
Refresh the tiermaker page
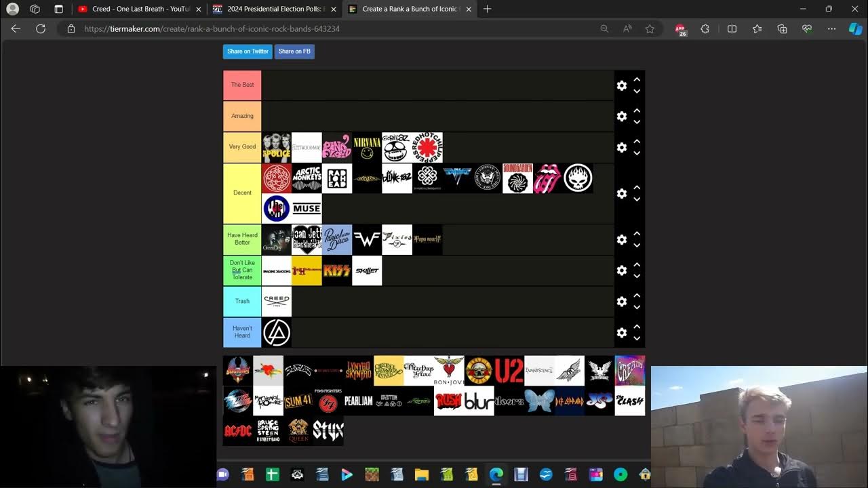pos(41,28)
